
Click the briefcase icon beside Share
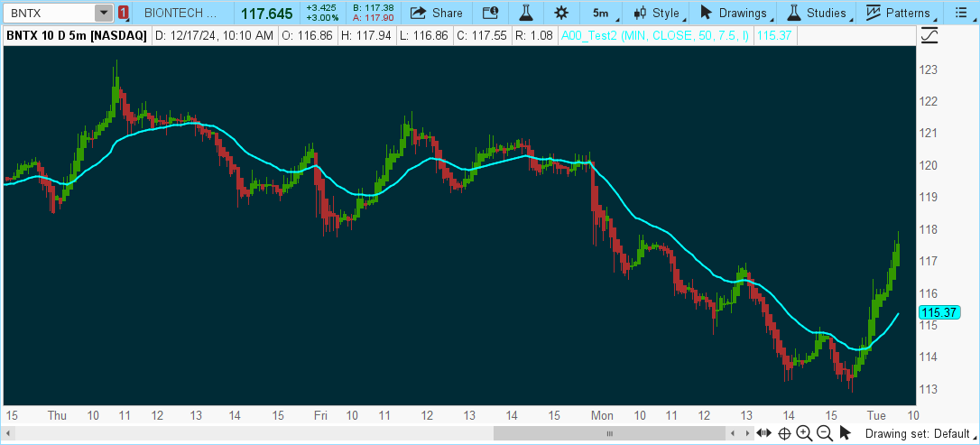[x=490, y=13]
